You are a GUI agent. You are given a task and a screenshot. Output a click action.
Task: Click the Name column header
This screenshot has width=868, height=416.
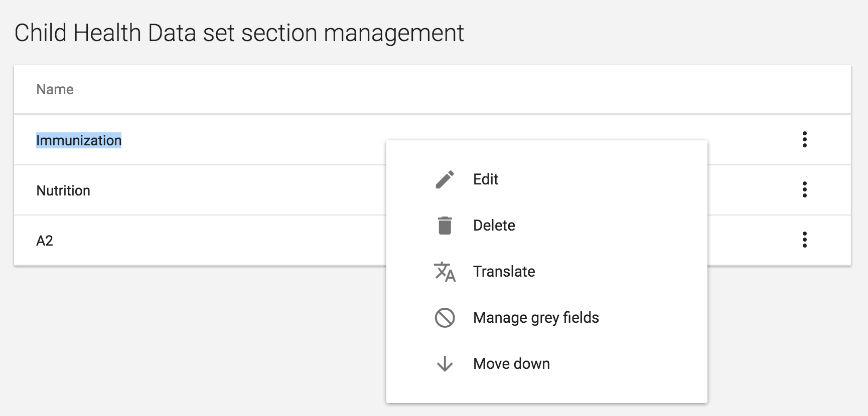click(55, 89)
